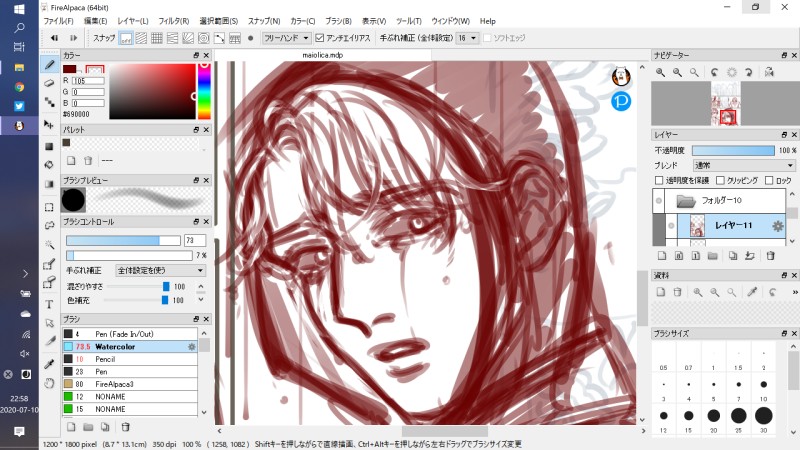Select the Pen (Fade In/Out) brush
800x450 pixels.
(x=130, y=334)
